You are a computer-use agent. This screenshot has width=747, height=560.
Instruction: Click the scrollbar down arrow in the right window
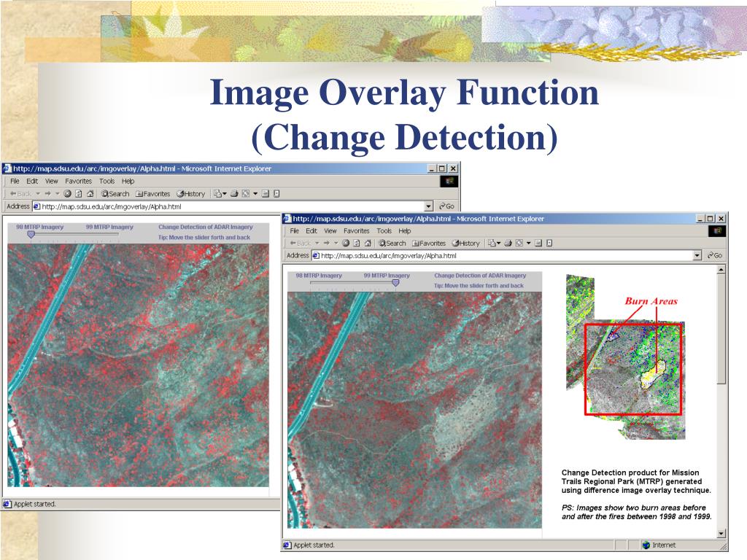[x=721, y=534]
